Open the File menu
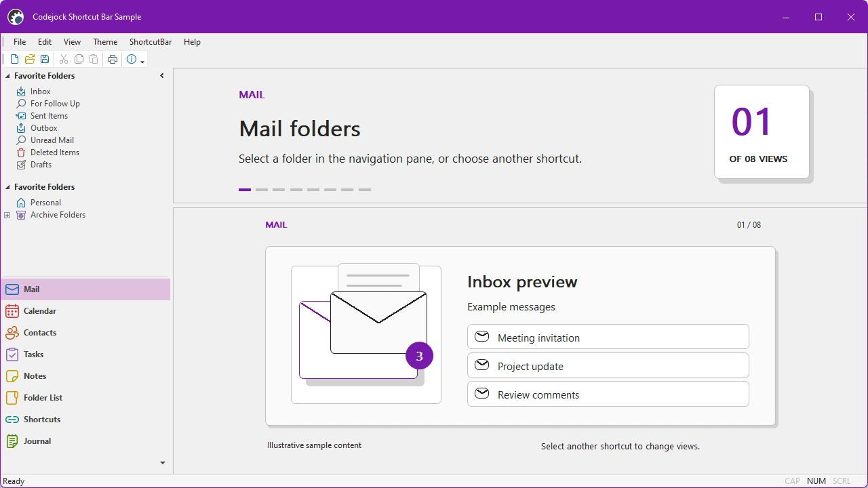This screenshot has width=868, height=488. [x=20, y=42]
